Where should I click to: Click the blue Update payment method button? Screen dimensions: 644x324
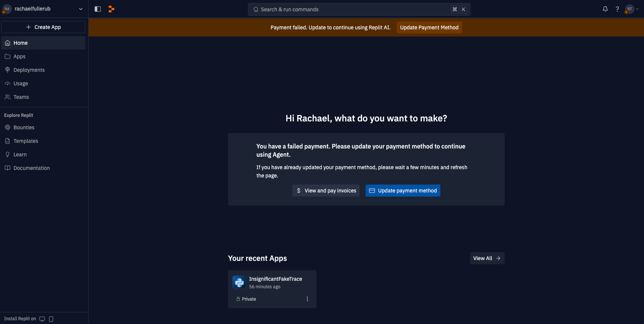(403, 191)
